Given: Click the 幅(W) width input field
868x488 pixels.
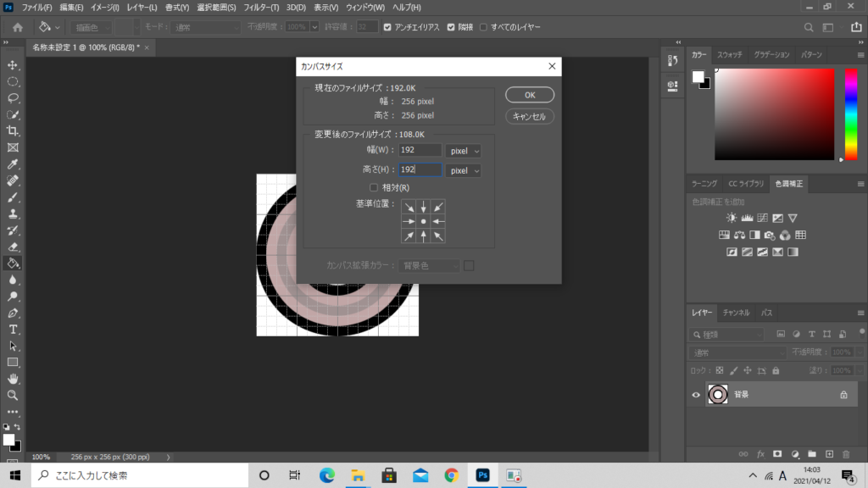Looking at the screenshot, I should coord(420,150).
